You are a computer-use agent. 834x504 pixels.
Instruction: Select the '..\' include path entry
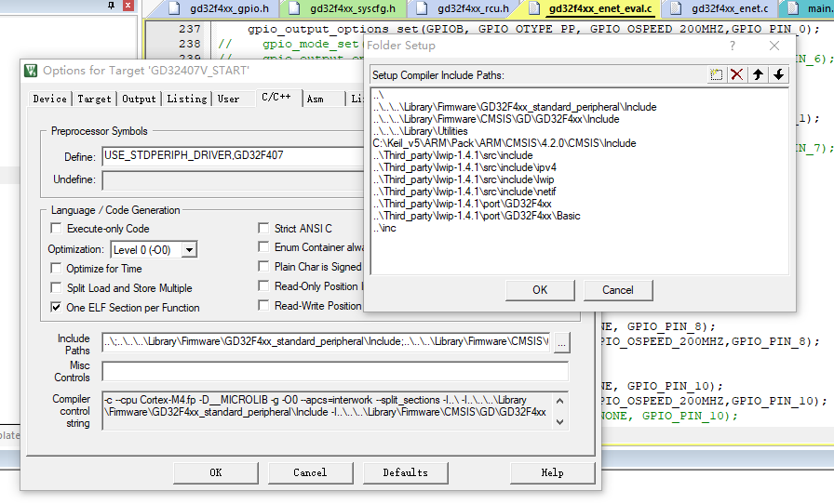click(378, 95)
